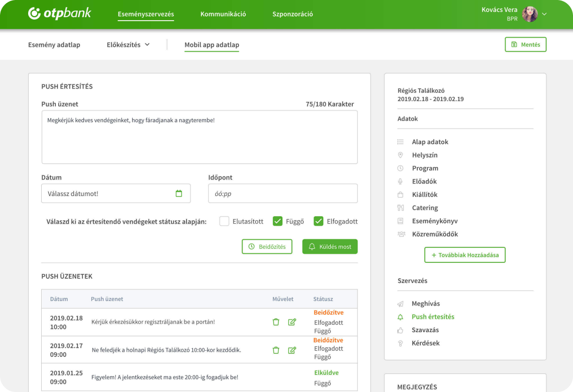Image resolution: width=573 pixels, height=392 pixels.
Task: Open the calendar icon in Dátum field
Action: point(179,193)
